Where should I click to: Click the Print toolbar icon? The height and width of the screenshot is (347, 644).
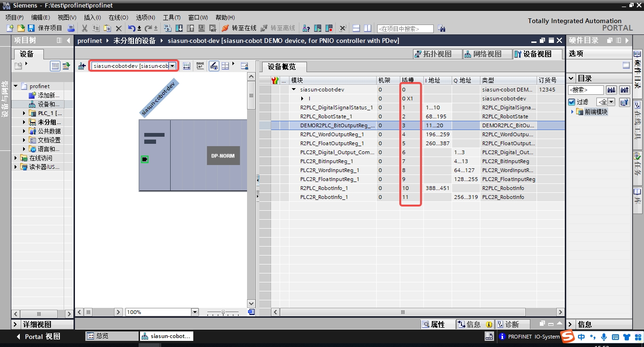point(71,28)
